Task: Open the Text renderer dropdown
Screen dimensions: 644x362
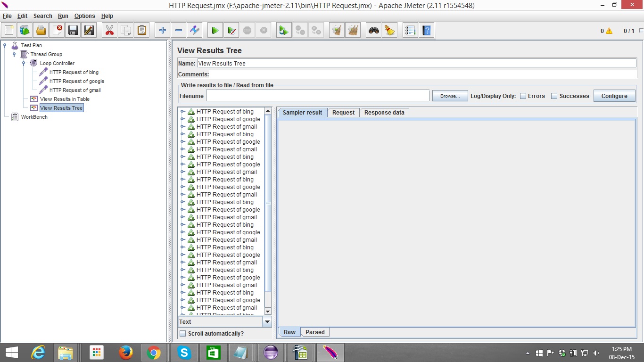Action: click(x=267, y=322)
